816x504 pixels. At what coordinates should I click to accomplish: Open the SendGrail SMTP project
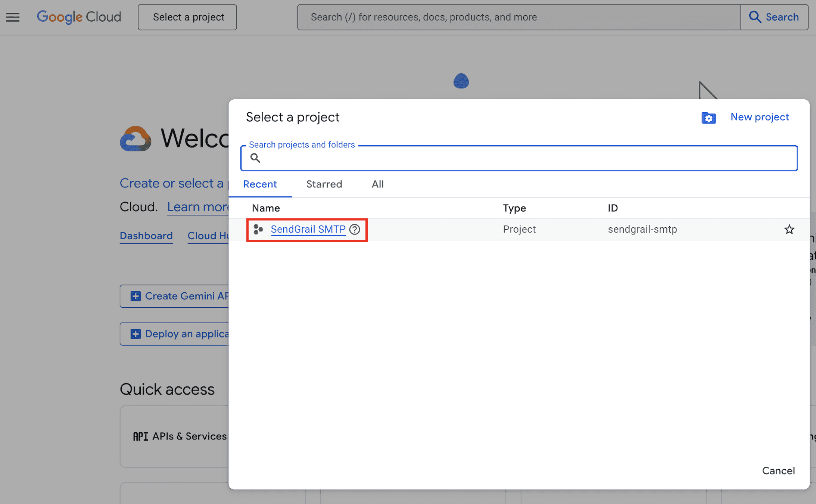click(x=308, y=229)
